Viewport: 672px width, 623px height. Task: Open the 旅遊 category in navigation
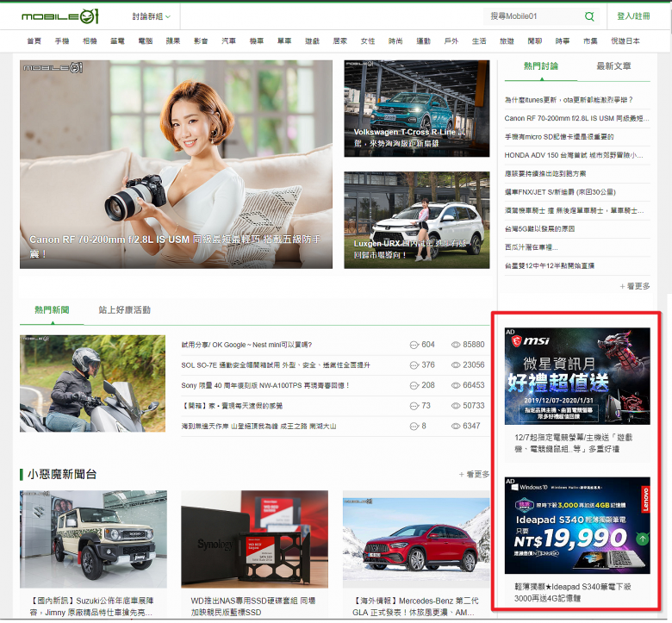click(507, 41)
